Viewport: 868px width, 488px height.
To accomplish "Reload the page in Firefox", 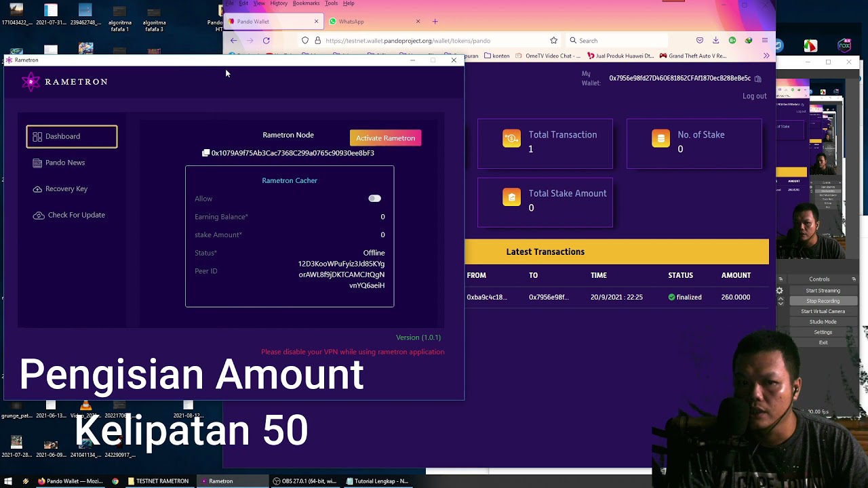I will [x=267, y=41].
